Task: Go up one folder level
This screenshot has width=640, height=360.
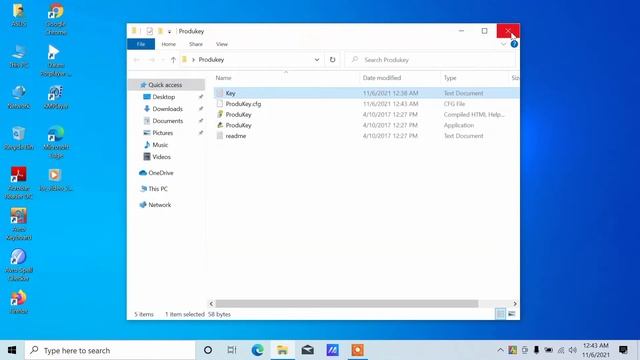Action: pyautogui.click(x=173, y=60)
